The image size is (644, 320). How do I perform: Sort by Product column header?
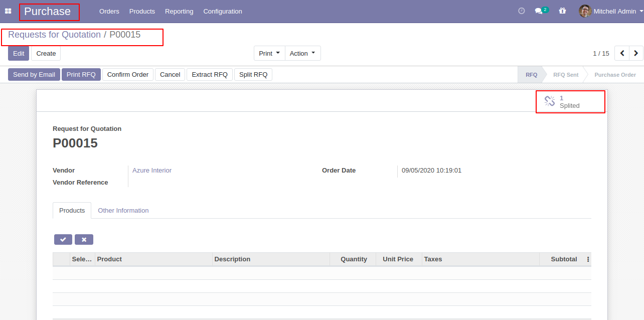click(153, 259)
